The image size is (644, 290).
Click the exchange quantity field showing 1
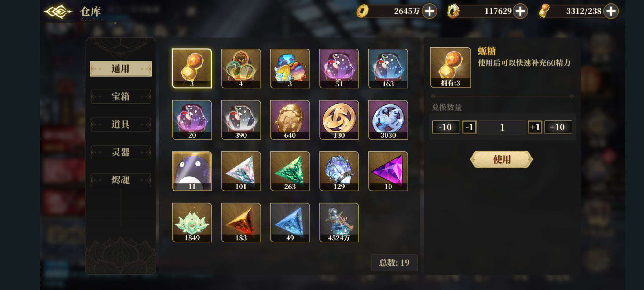click(x=502, y=127)
